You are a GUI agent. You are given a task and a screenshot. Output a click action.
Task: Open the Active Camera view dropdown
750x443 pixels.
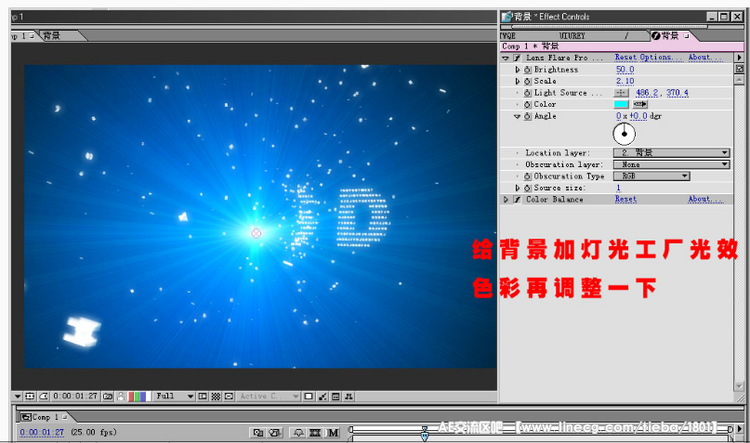[268, 396]
